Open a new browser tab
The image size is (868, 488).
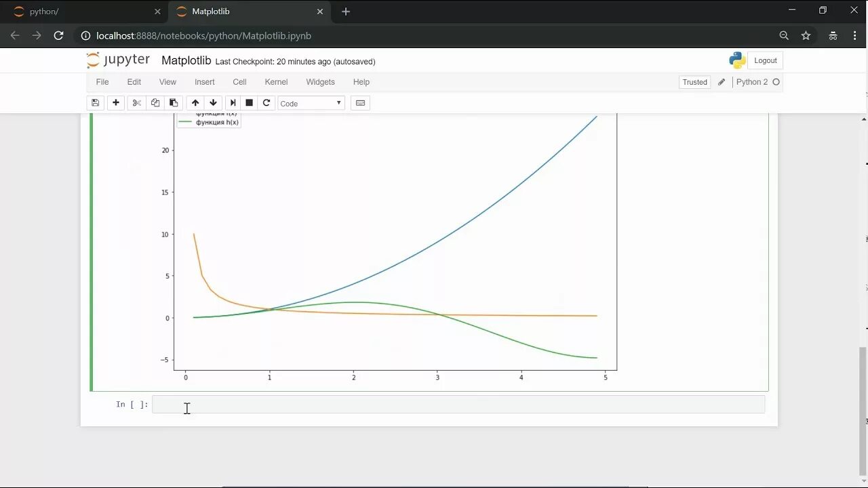tap(346, 12)
